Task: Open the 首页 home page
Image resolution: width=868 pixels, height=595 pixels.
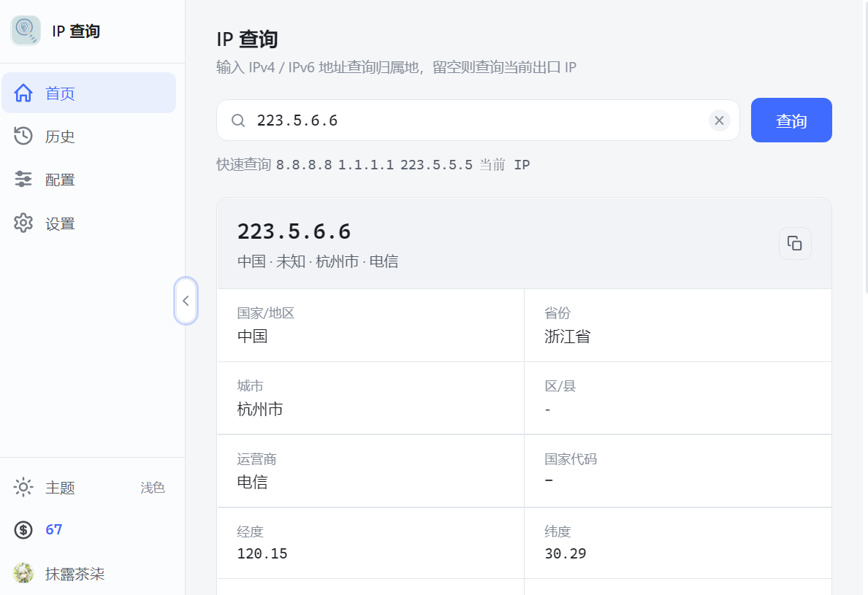Action: click(x=88, y=93)
